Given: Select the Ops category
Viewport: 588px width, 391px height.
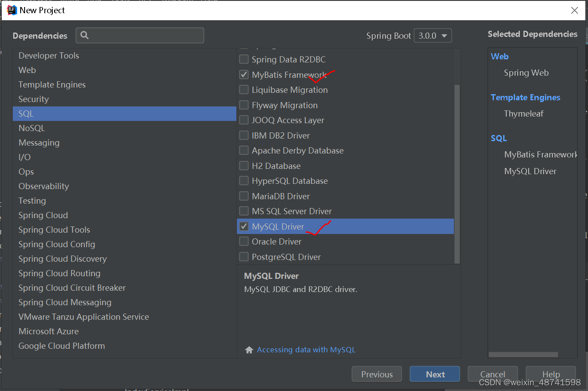Looking at the screenshot, I should coord(124,172).
